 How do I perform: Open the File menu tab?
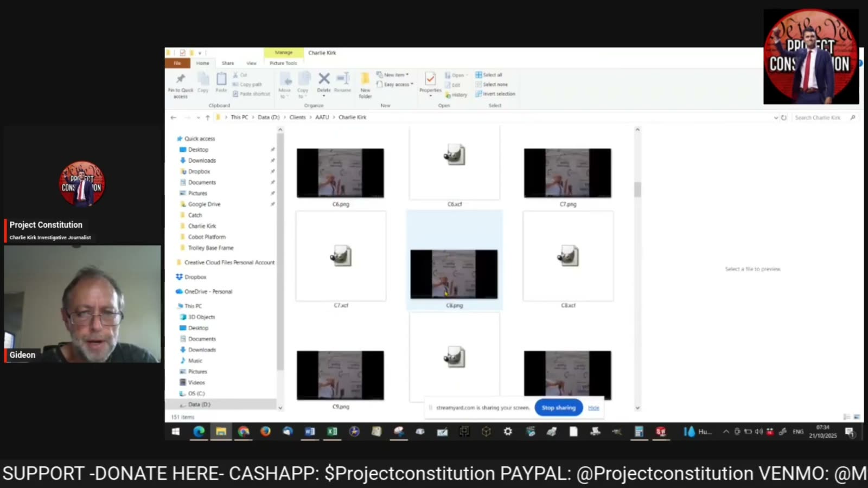tap(177, 63)
